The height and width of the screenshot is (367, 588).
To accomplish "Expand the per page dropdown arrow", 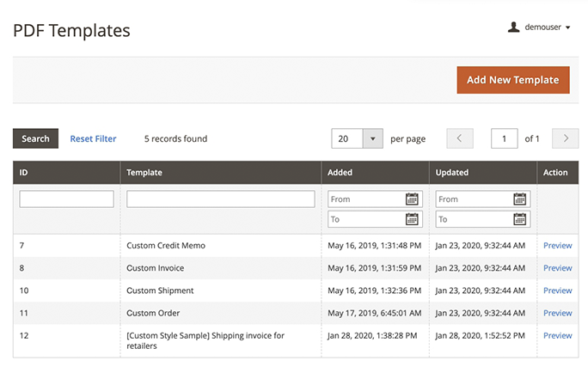I will click(x=372, y=138).
